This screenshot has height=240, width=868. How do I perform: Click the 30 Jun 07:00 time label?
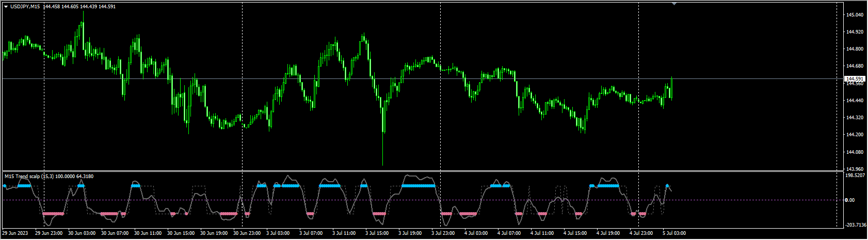(x=115, y=233)
